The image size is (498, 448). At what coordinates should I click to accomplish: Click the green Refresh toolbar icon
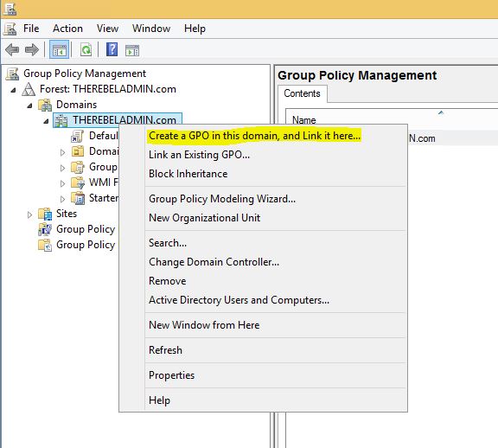(86, 50)
